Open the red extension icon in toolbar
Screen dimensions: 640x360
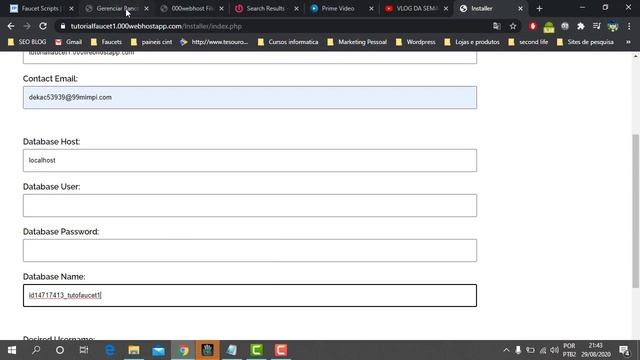pyautogui.click(x=533, y=26)
